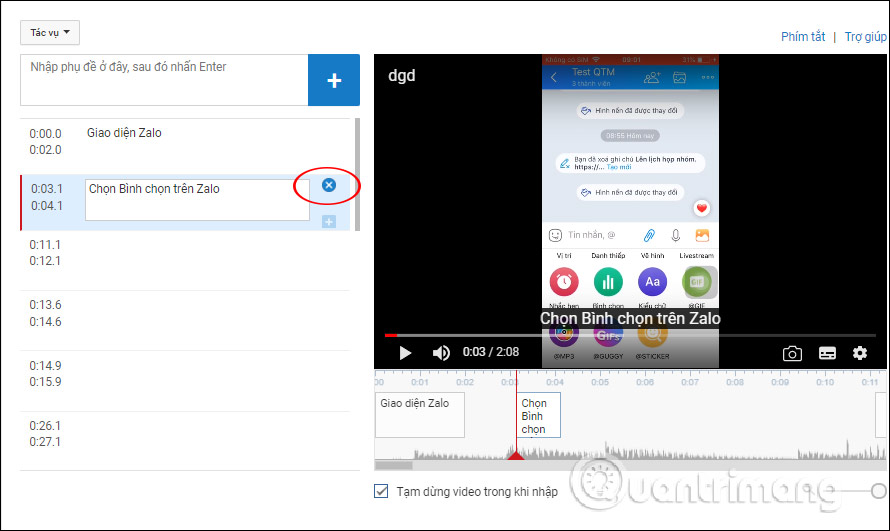Click the 0:10 mark on timeline ruler
The width and height of the screenshot is (890, 531).
pyautogui.click(x=825, y=382)
